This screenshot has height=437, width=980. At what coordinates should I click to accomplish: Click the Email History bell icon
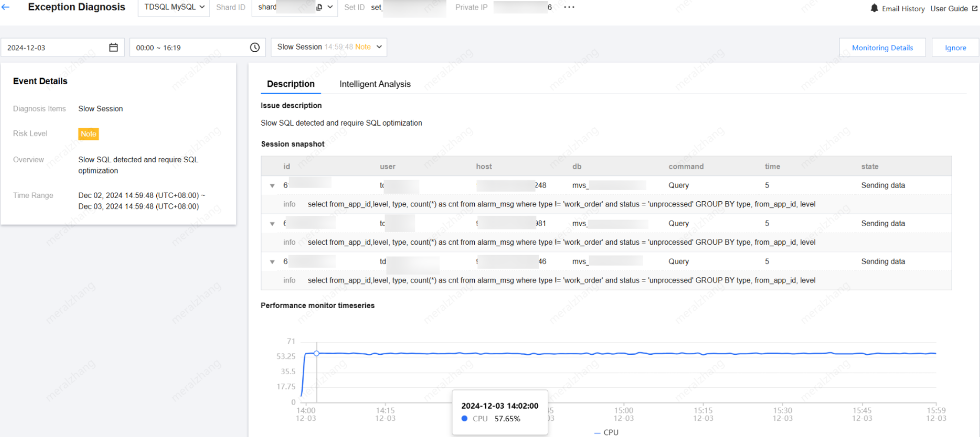(x=874, y=8)
